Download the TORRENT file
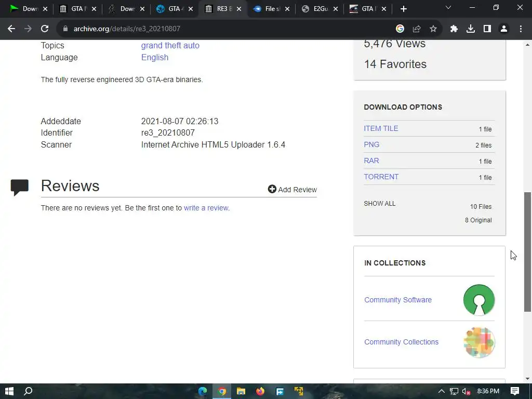 (381, 177)
